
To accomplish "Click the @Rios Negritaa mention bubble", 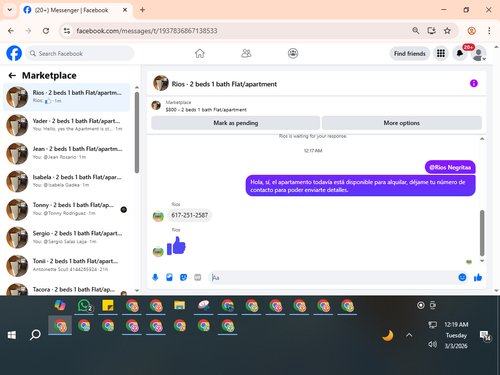I will (450, 167).
